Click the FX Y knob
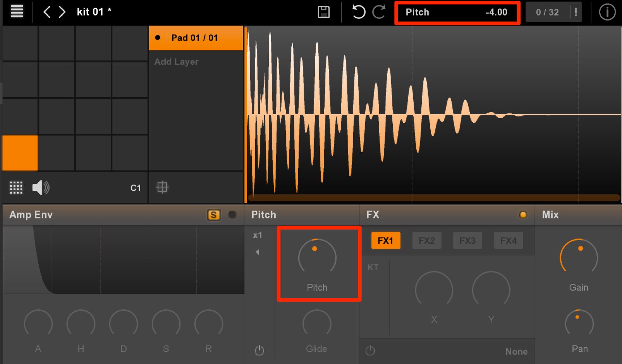This screenshot has width=622, height=364. 491,289
